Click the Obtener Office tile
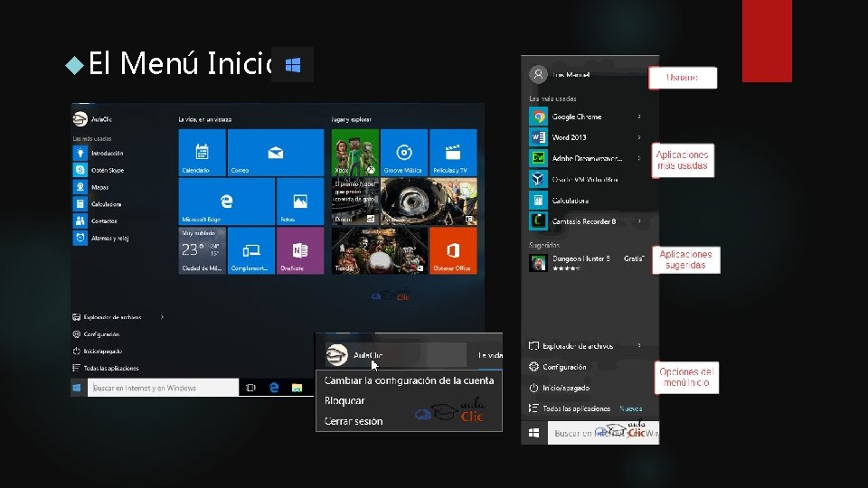The image size is (868, 488). (x=453, y=250)
